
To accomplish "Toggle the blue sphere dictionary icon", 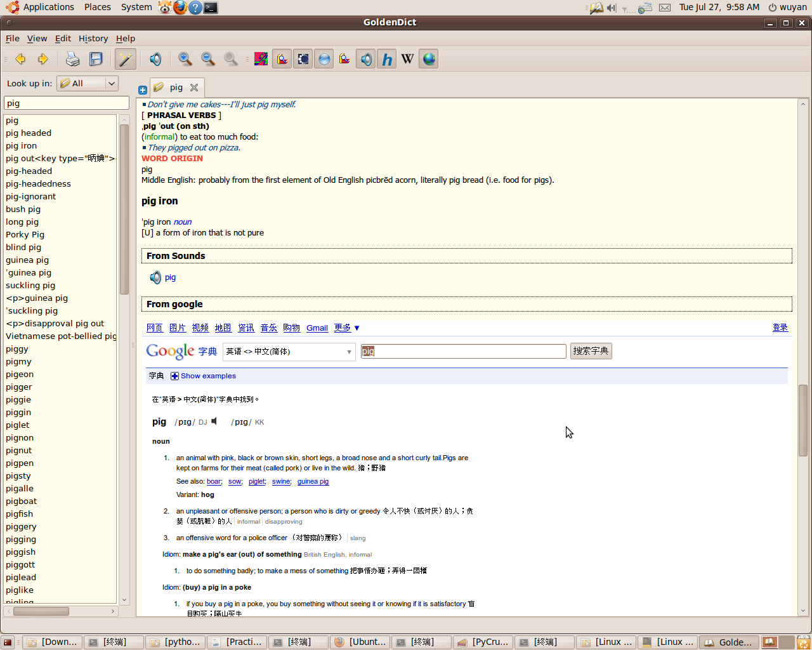I will (324, 59).
